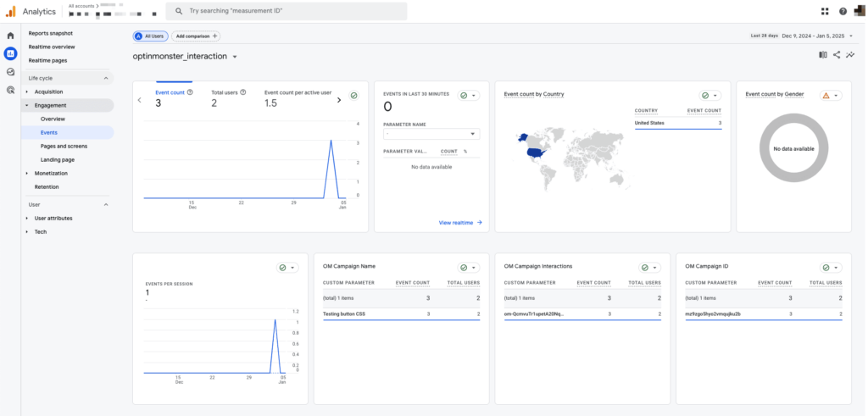
Task: Open Event count by Gender warning dropdown
Action: pyautogui.click(x=831, y=96)
